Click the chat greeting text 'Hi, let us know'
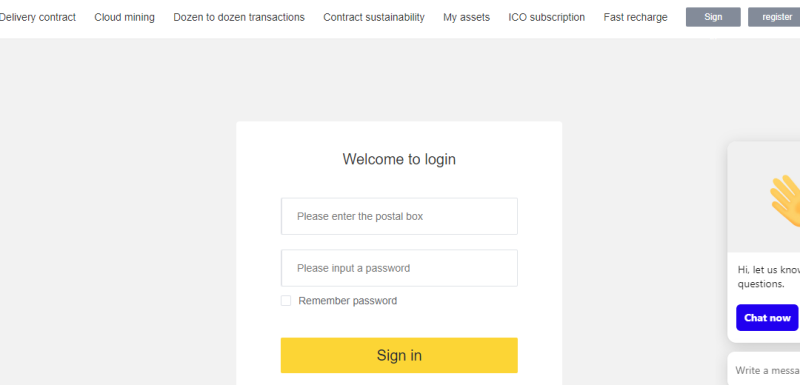This screenshot has width=800, height=385. click(768, 270)
